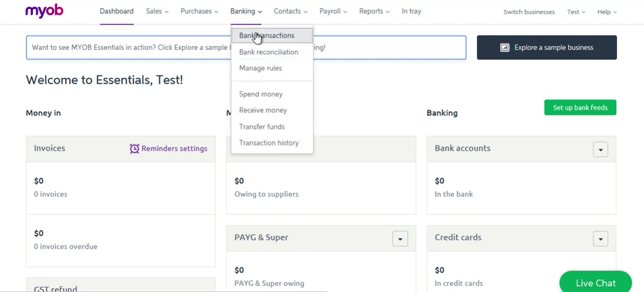
Task: Expand the Contacts menu
Action: 291,12
